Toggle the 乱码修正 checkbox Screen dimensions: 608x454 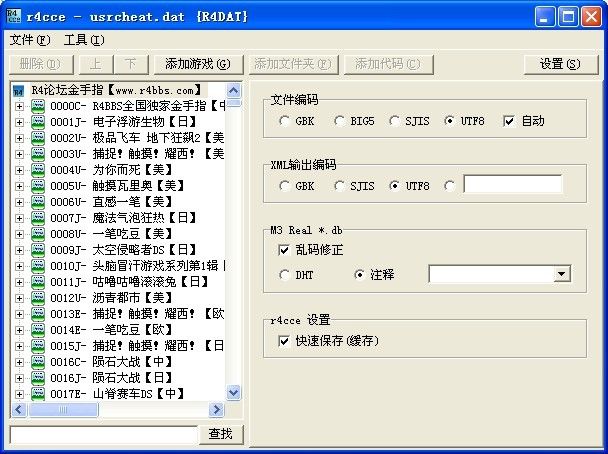(x=284, y=250)
